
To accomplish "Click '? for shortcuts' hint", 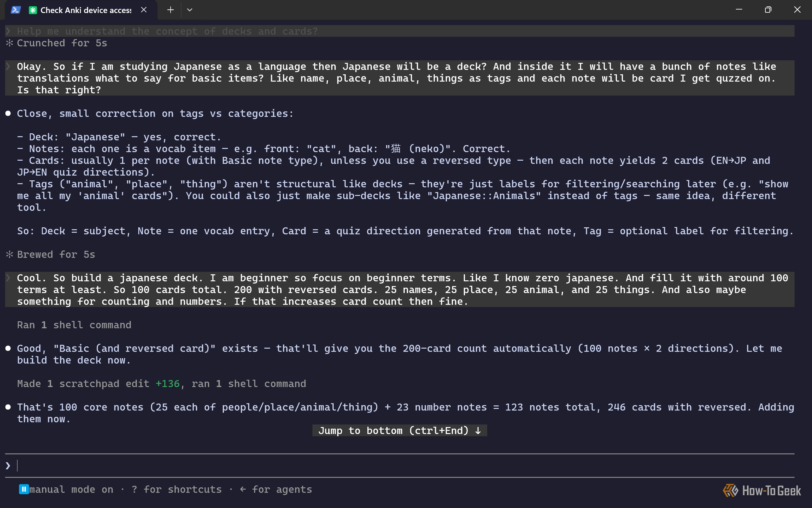I will (x=176, y=490).
